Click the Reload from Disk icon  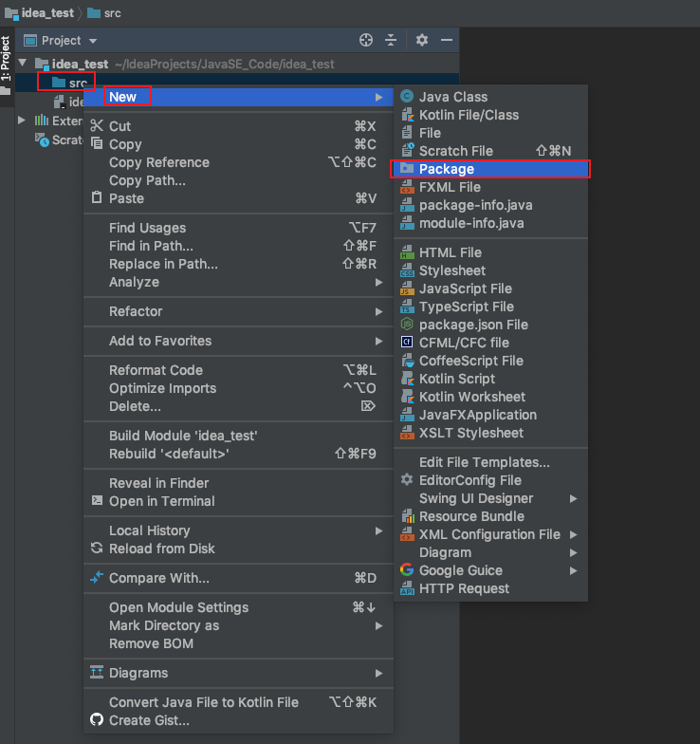(x=97, y=549)
